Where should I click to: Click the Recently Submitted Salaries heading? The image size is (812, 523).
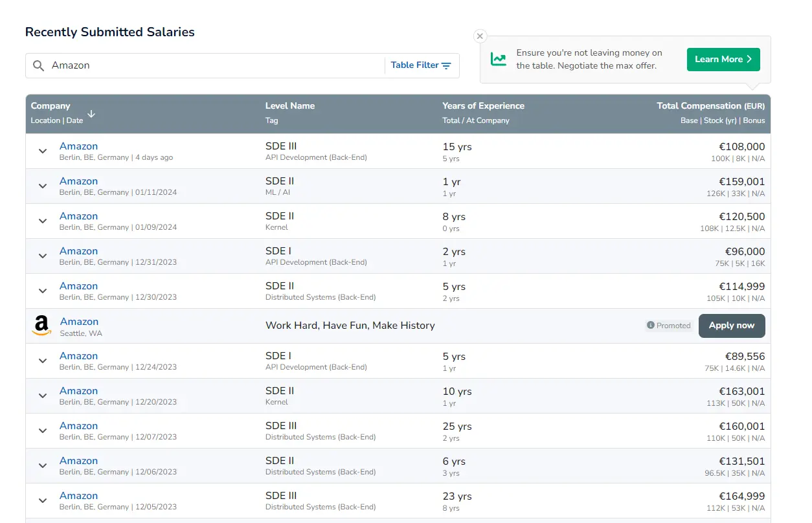coord(110,32)
